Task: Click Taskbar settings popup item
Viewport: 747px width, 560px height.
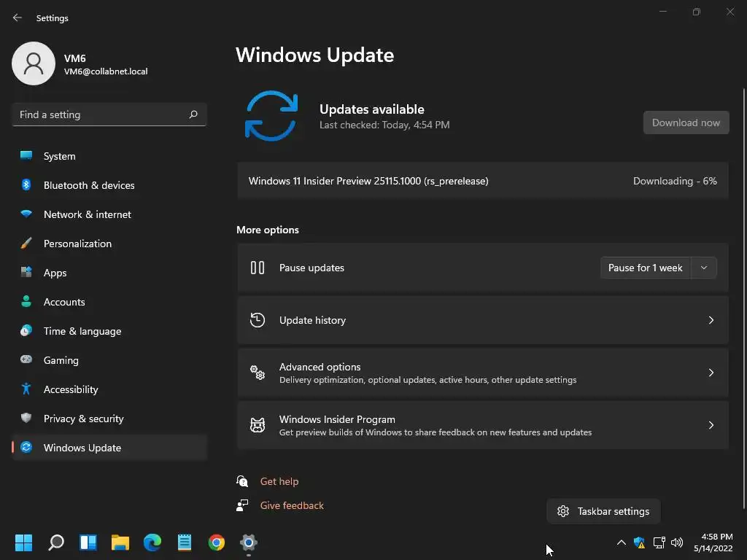Action: pyautogui.click(x=603, y=511)
